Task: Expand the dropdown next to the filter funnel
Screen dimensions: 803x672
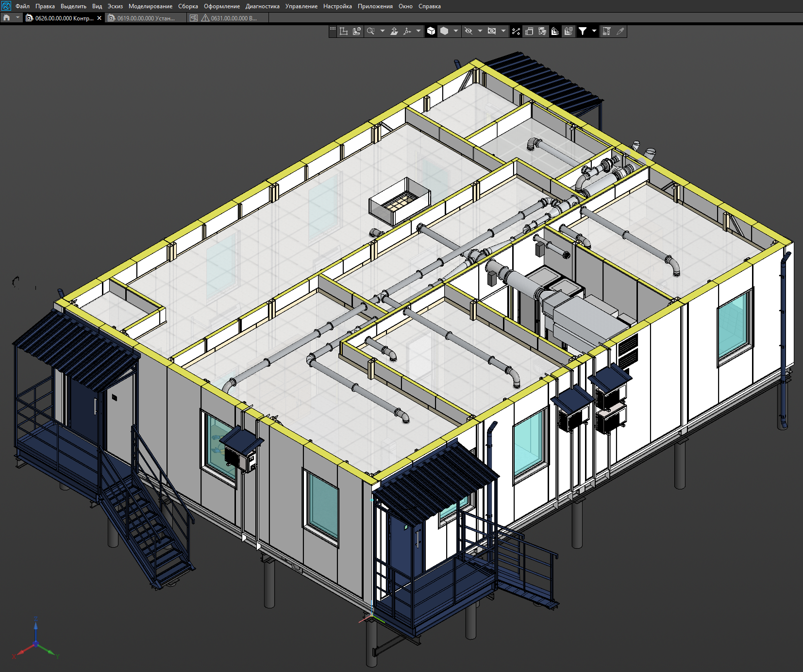Action: pos(594,32)
